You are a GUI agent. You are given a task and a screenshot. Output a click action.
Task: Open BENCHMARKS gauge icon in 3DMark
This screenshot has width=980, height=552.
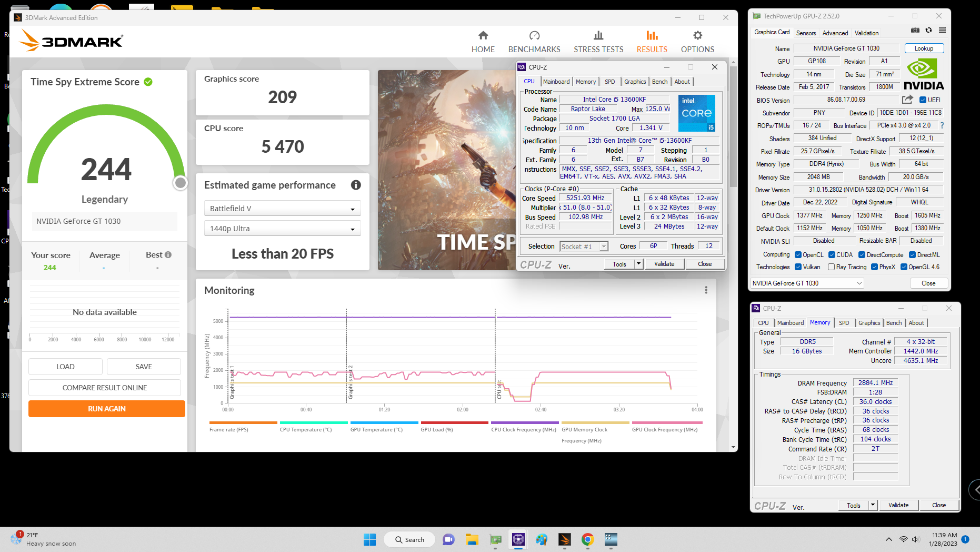coord(534,35)
